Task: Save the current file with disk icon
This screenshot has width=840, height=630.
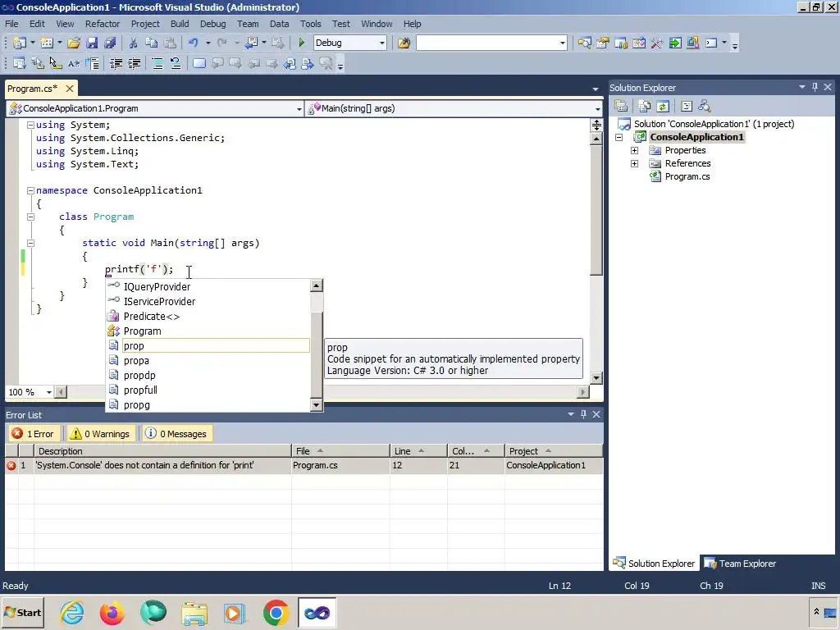Action: [x=92, y=43]
